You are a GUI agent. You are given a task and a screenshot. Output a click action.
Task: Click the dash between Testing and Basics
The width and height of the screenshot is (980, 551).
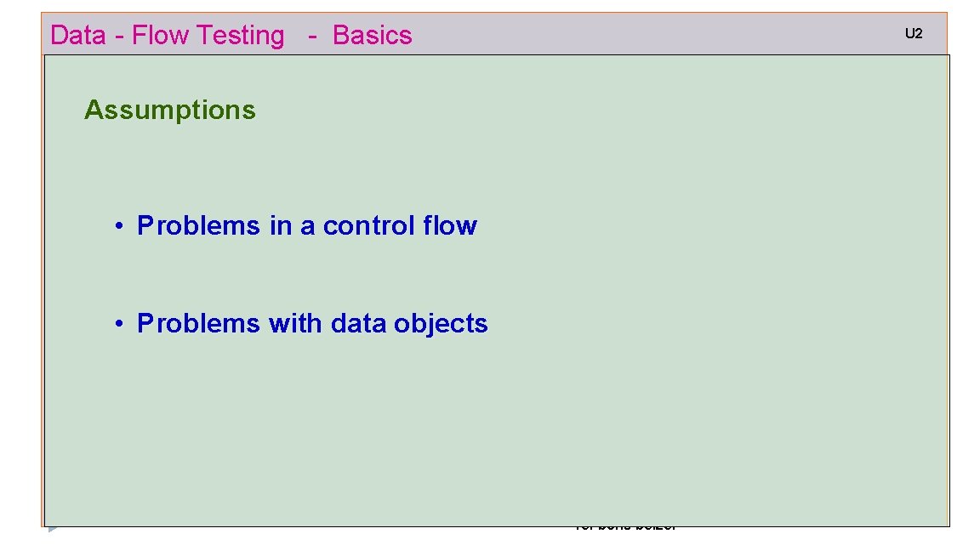tap(312, 37)
